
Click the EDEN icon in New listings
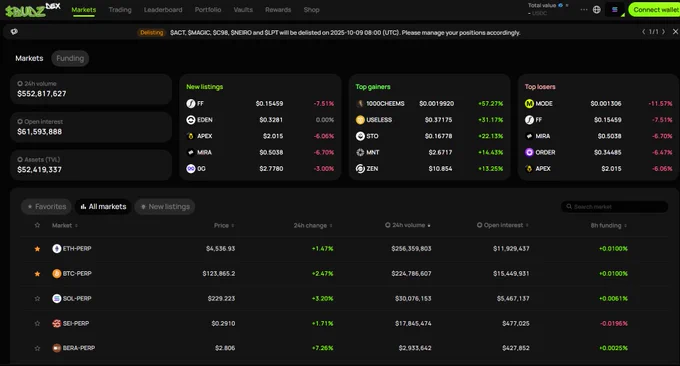pyautogui.click(x=190, y=120)
